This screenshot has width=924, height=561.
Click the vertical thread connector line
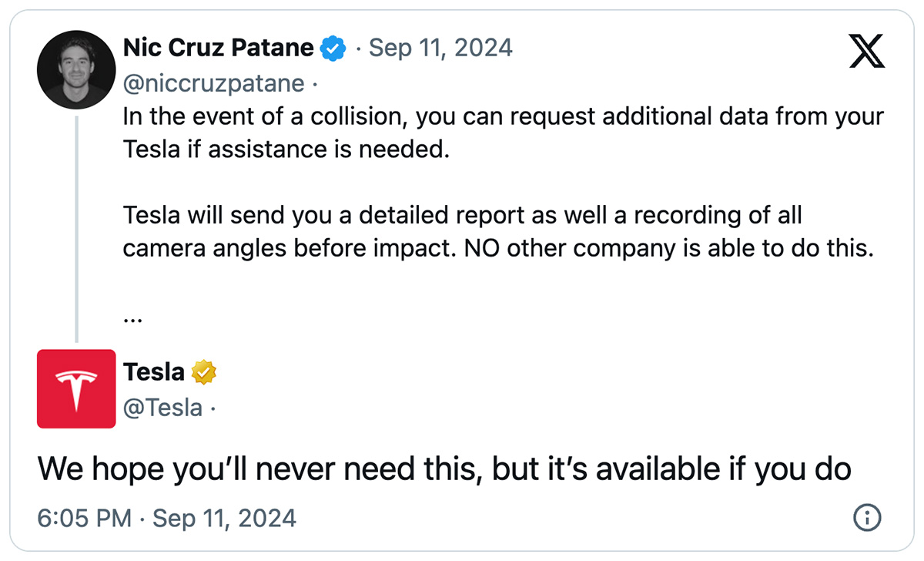point(76,228)
